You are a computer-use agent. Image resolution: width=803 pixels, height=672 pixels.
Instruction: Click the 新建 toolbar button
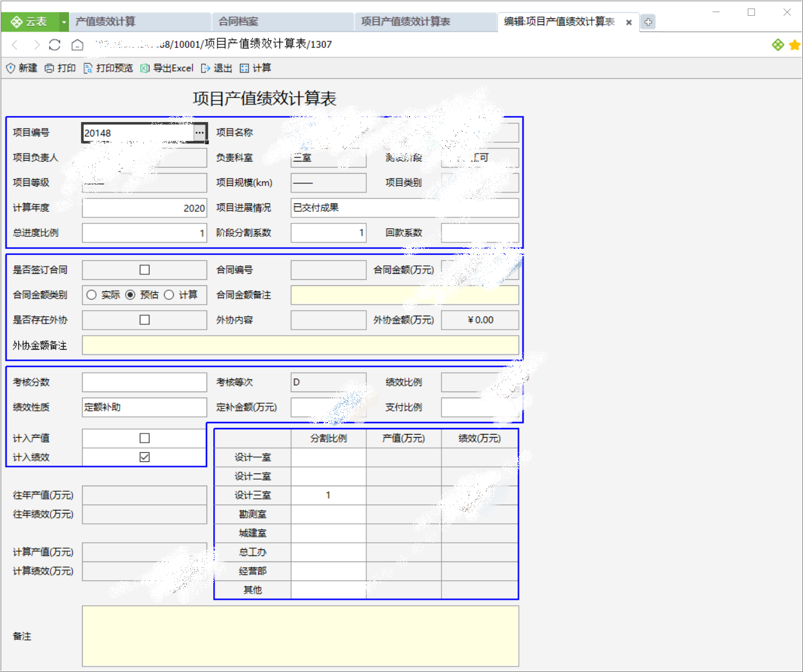pos(22,68)
